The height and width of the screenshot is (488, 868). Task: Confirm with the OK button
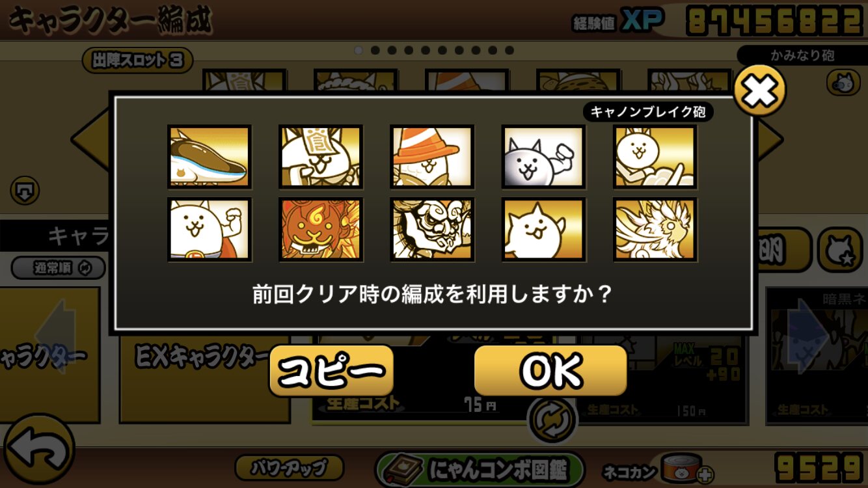coord(550,371)
